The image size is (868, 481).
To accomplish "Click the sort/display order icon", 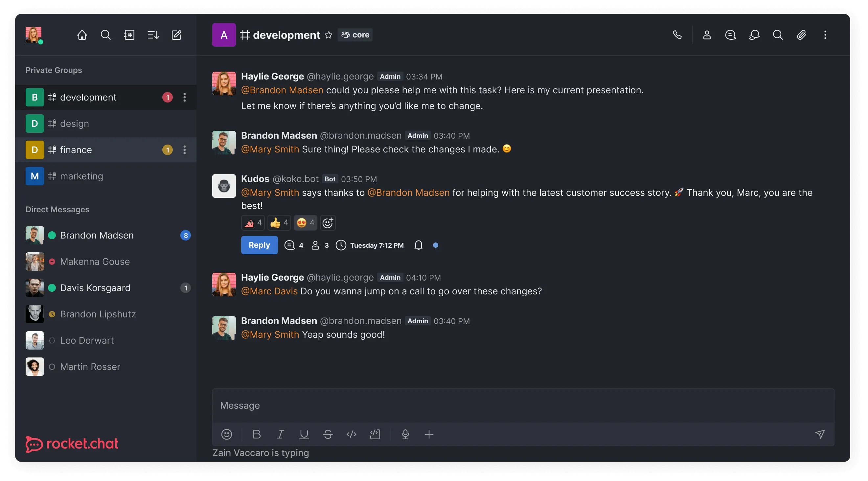I will click(x=153, y=35).
